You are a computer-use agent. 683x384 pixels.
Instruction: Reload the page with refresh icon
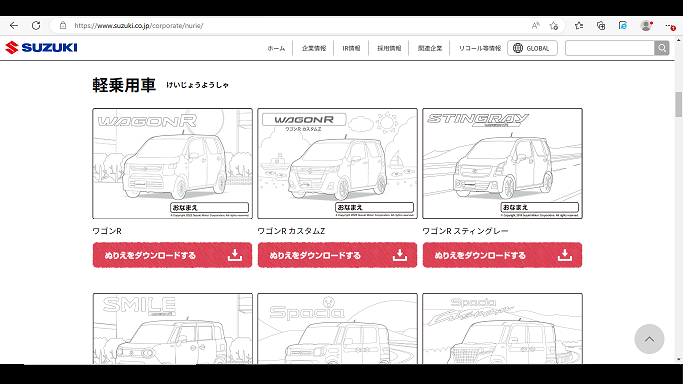pyautogui.click(x=36, y=26)
